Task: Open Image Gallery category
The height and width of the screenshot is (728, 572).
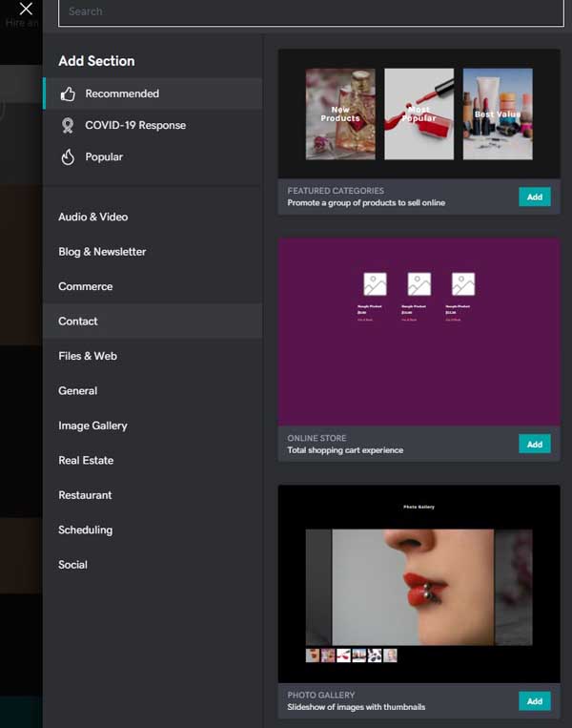Action: point(92,426)
